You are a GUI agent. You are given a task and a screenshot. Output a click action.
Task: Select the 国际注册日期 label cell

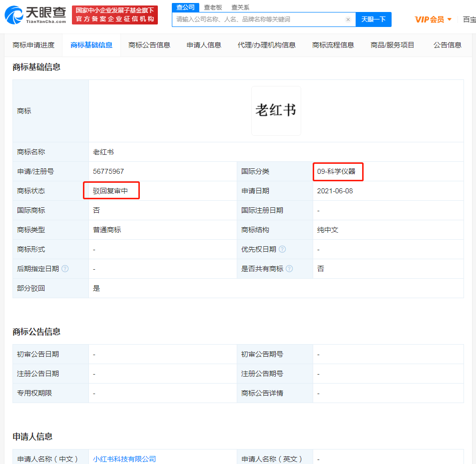click(275, 210)
